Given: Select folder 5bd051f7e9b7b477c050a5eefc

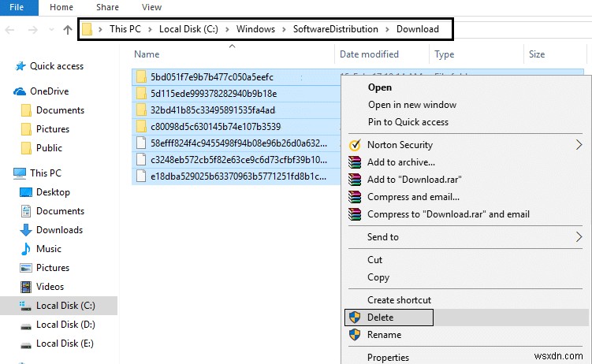Looking at the screenshot, I should point(212,77).
